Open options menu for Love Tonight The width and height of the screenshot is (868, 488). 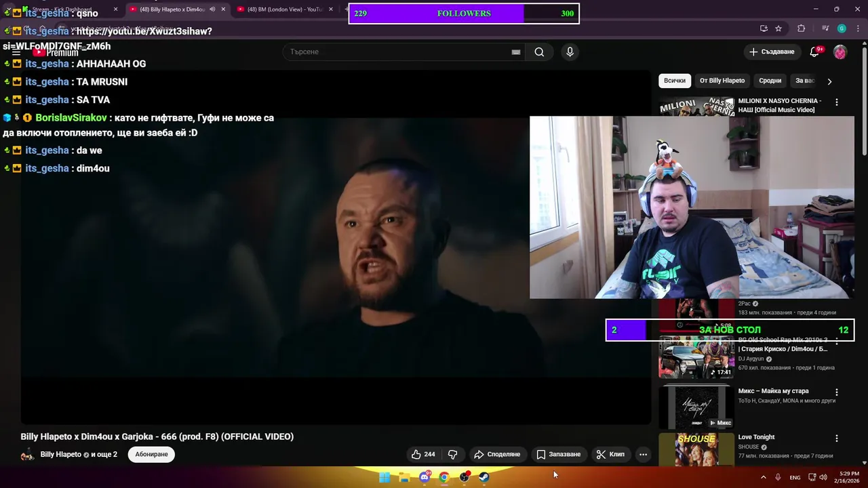[x=836, y=439]
